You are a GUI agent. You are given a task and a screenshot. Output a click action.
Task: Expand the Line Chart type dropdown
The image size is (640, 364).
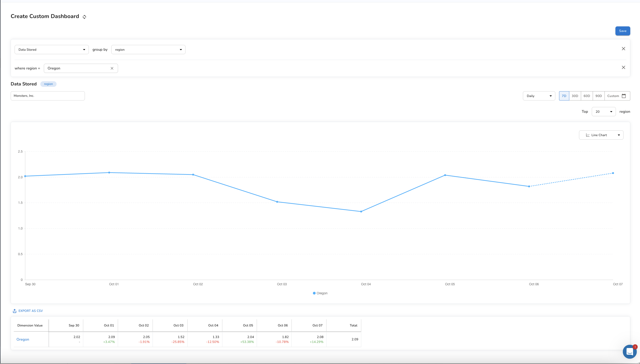[x=601, y=135]
